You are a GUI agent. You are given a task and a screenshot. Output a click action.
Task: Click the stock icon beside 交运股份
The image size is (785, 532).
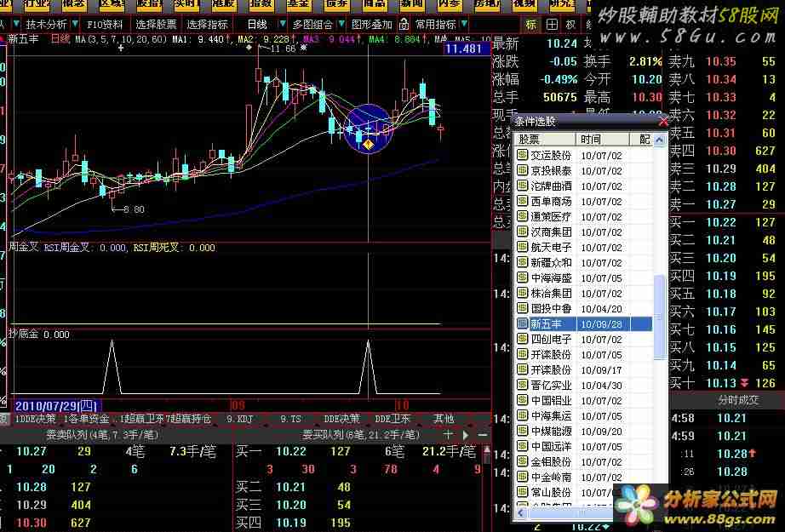pyautogui.click(x=523, y=155)
